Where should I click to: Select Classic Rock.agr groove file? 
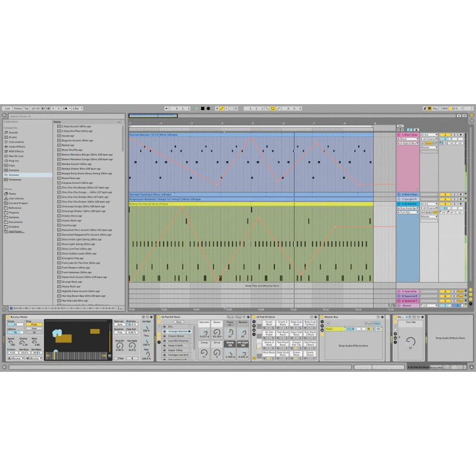pos(73,220)
